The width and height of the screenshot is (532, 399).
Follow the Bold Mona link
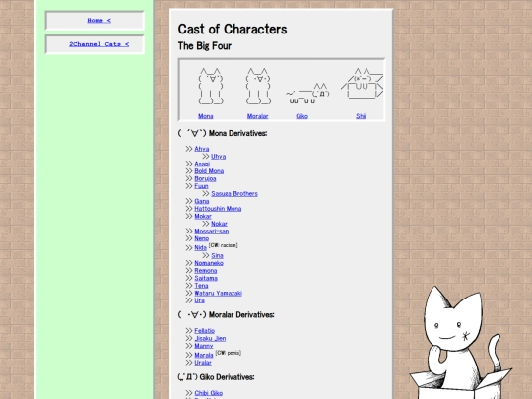click(209, 171)
